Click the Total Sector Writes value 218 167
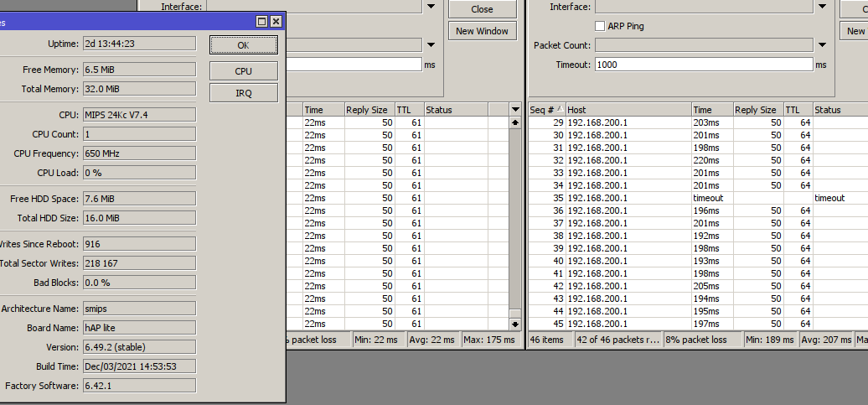Screen dimensions: 868x405 point(139,264)
